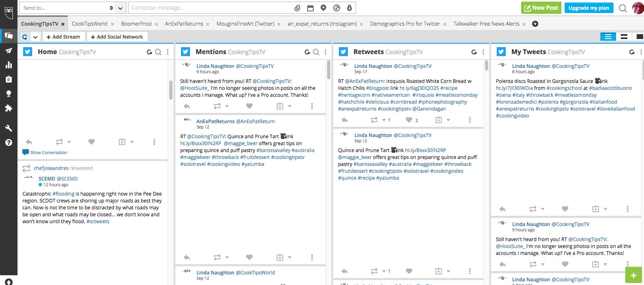Click the search magnifier in the top bar
This screenshot has height=285, width=644.
tap(623, 8)
